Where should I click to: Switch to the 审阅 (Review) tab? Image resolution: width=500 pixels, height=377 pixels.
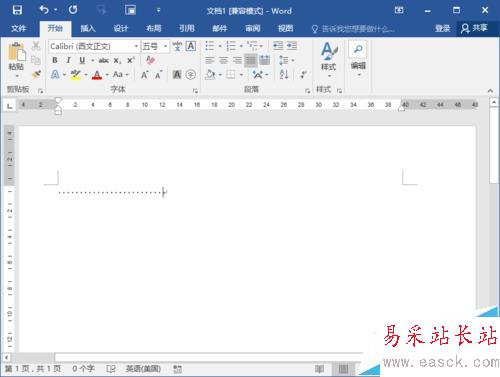point(253,28)
